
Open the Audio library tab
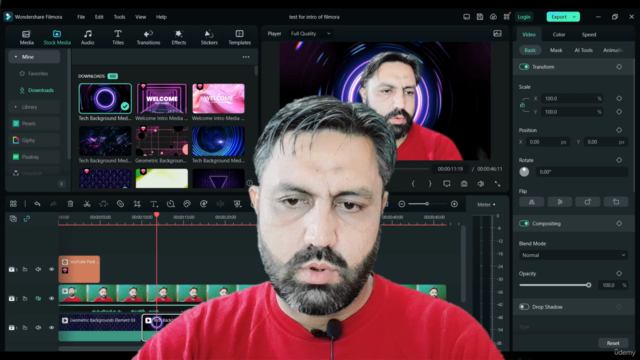[87, 37]
